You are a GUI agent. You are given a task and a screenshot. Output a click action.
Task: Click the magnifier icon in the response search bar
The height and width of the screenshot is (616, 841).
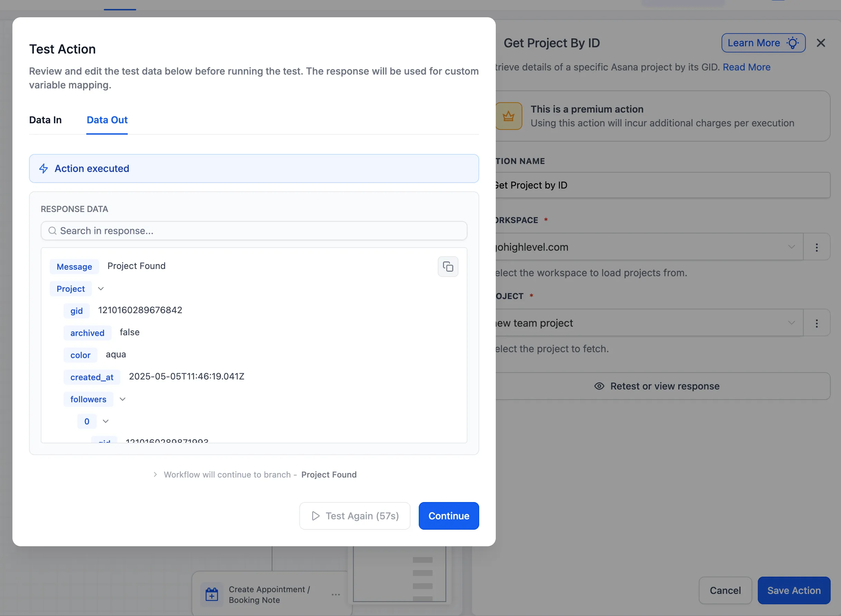(x=52, y=231)
